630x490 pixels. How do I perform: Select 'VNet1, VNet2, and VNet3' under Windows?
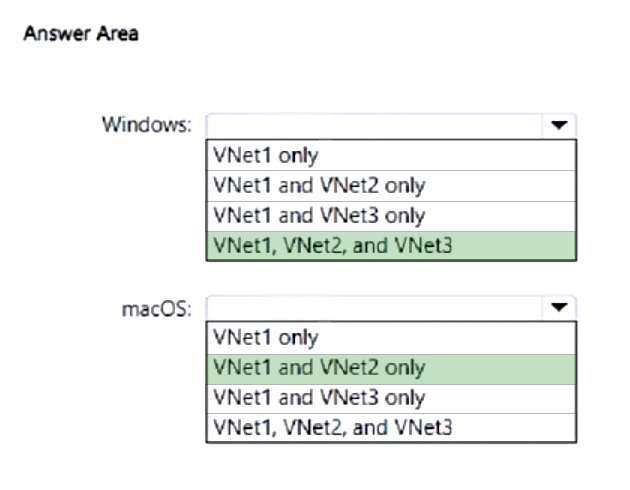point(391,245)
